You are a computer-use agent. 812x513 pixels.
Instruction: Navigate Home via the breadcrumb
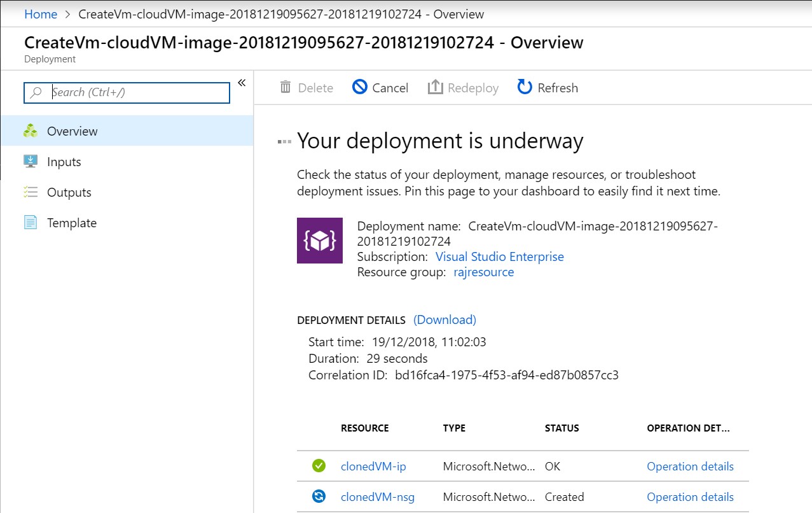[40, 13]
